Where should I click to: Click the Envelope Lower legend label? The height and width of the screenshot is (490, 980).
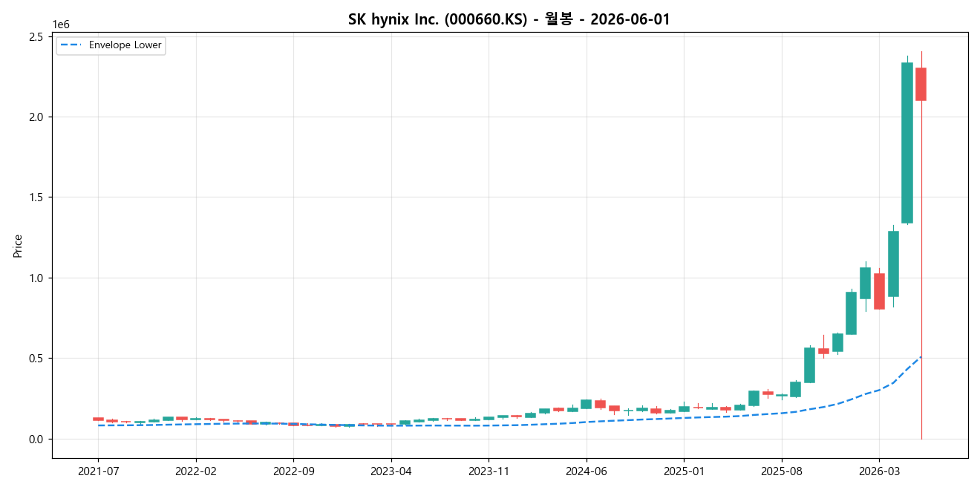coord(125,45)
